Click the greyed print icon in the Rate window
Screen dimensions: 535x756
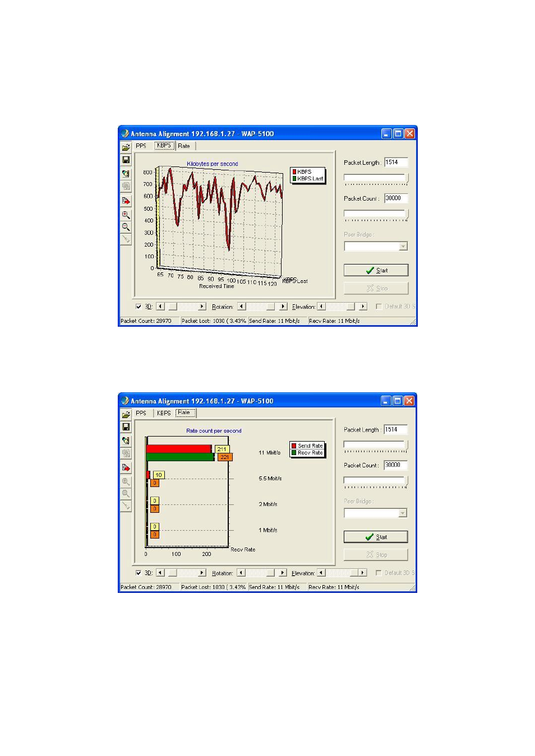tap(126, 453)
